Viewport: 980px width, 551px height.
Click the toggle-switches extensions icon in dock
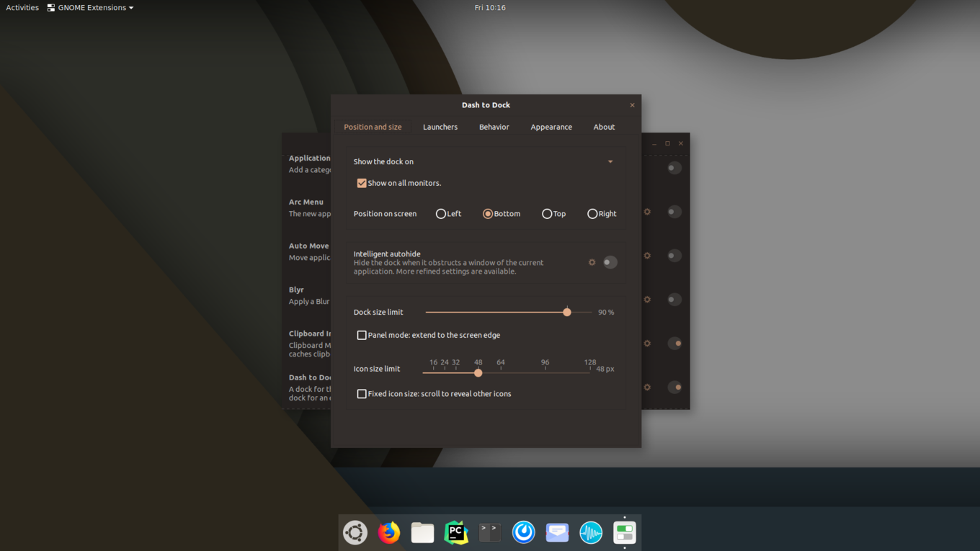pos(625,532)
